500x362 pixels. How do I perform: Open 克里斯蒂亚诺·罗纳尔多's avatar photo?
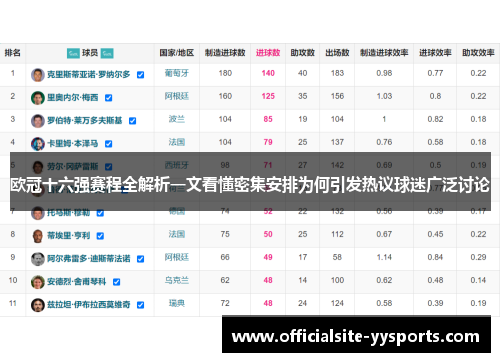(x=38, y=75)
